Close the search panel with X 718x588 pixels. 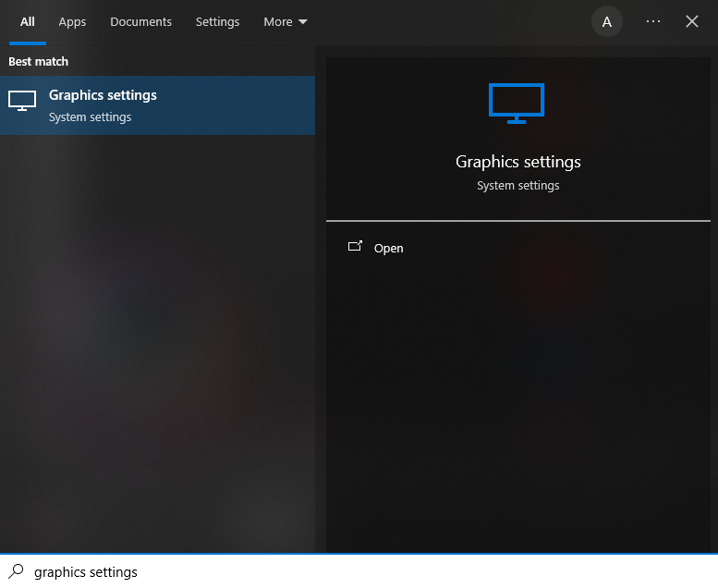(x=692, y=21)
